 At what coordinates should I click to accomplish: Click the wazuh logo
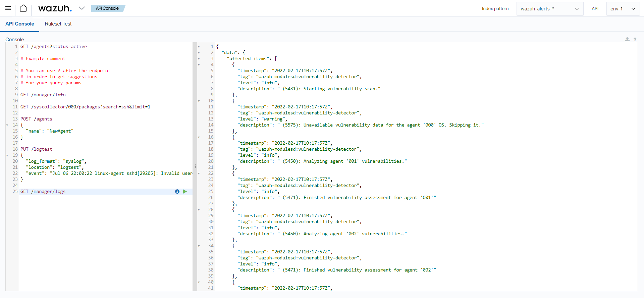[x=55, y=8]
